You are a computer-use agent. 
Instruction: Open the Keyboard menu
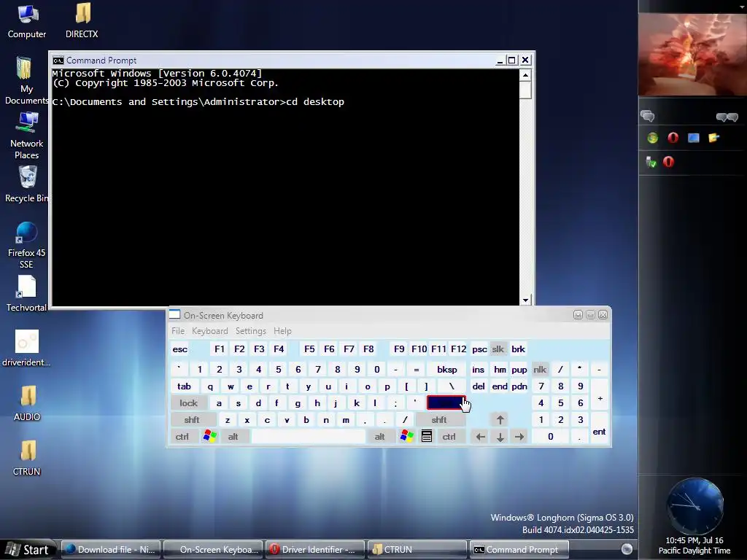click(x=210, y=331)
